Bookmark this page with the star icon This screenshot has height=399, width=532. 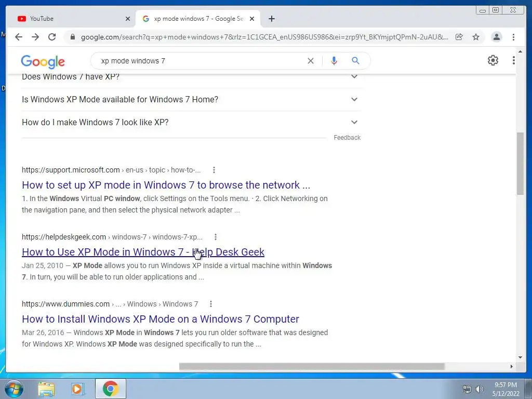(x=476, y=37)
